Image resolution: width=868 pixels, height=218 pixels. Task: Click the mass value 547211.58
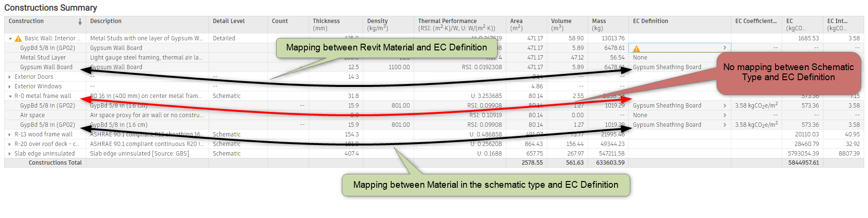point(611,154)
